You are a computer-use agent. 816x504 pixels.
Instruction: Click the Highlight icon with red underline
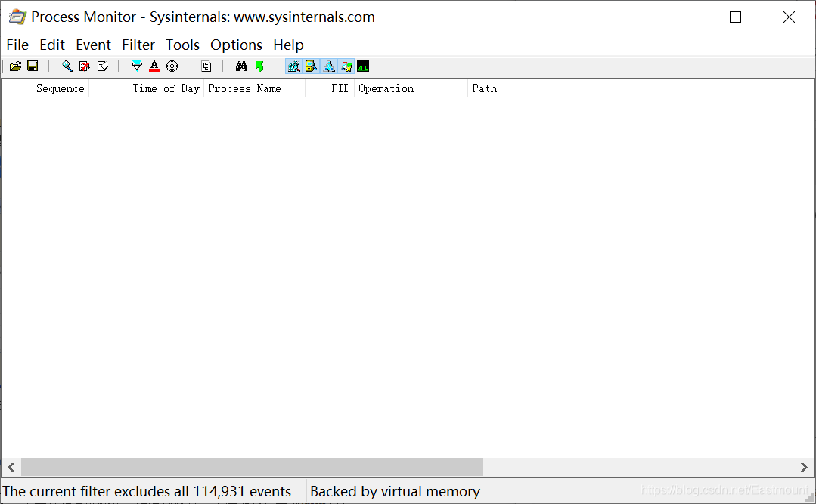tap(154, 66)
